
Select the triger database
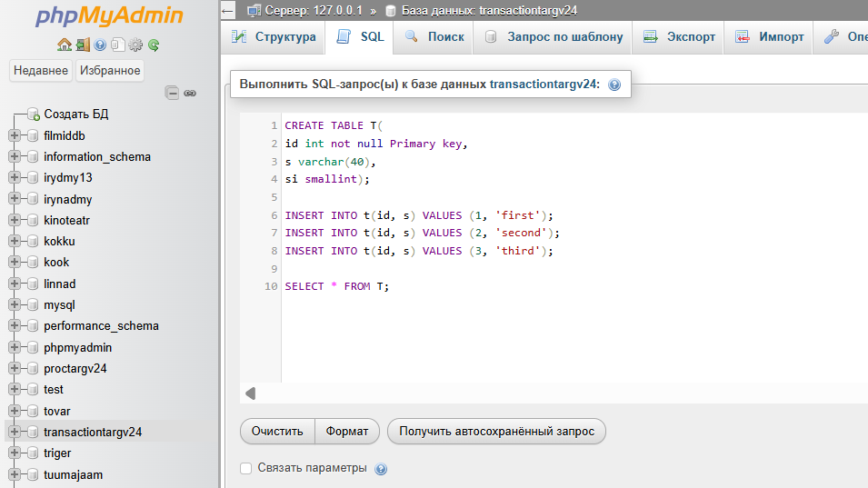point(57,453)
